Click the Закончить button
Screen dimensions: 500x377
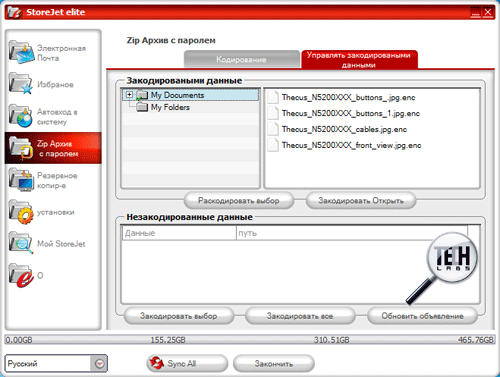[274, 363]
